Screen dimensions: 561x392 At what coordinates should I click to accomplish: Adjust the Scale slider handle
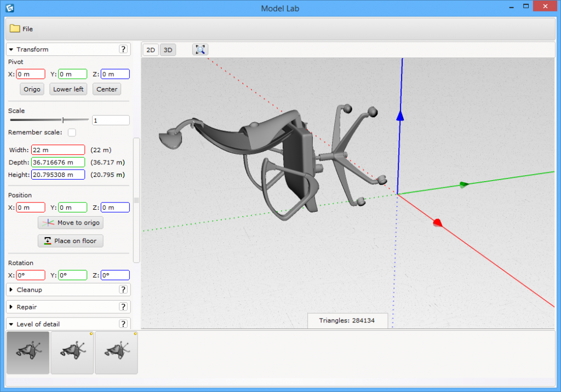pyautogui.click(x=63, y=119)
